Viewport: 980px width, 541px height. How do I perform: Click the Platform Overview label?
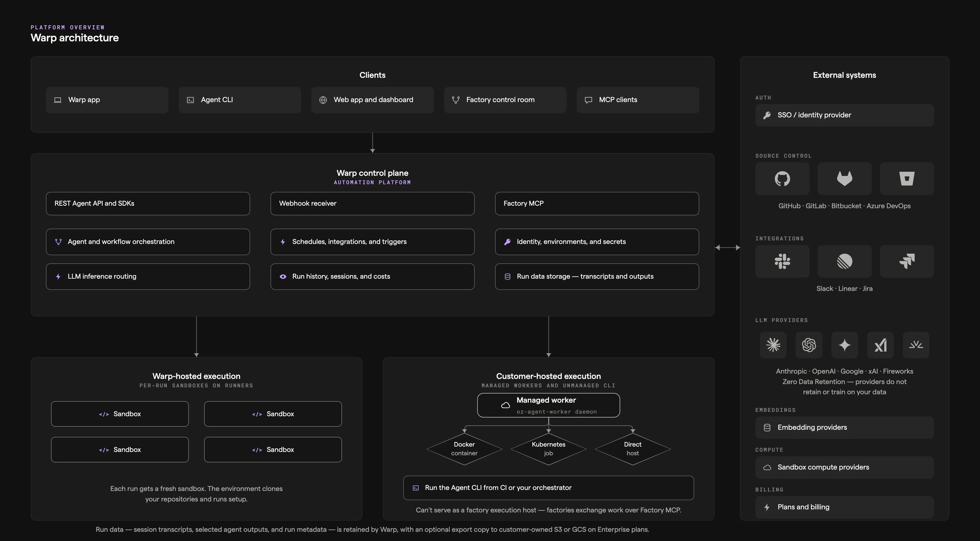pos(67,27)
